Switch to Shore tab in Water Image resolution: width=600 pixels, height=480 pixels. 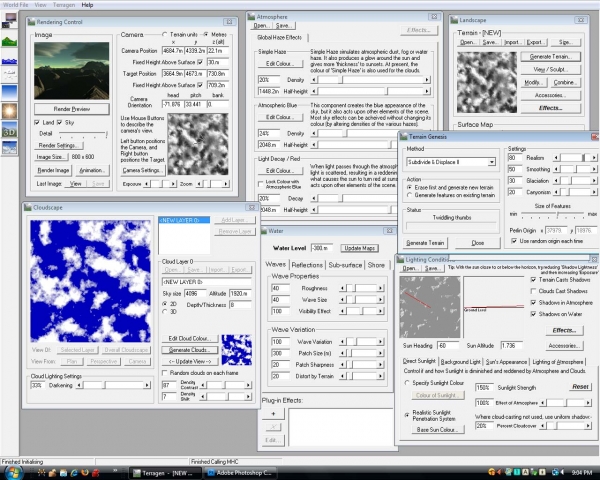pyautogui.click(x=376, y=265)
